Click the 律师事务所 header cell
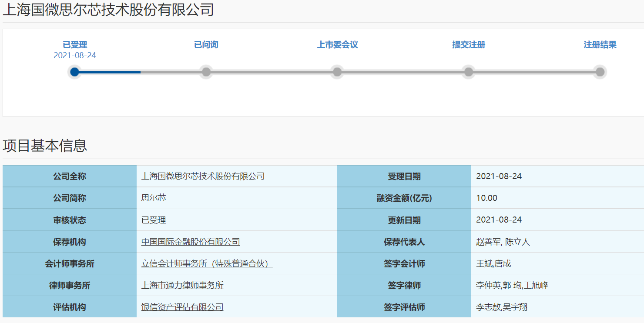Viewport: 644px width, 323px height. (70, 285)
